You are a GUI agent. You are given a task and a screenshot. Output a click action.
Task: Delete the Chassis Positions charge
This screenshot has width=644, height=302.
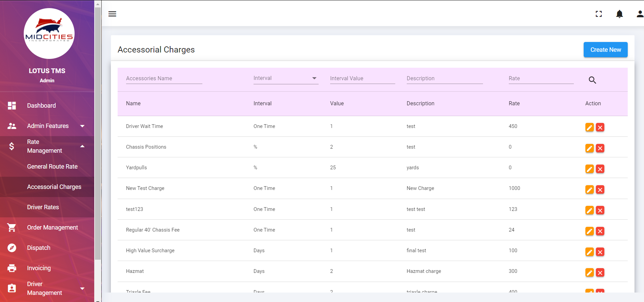[x=600, y=148]
